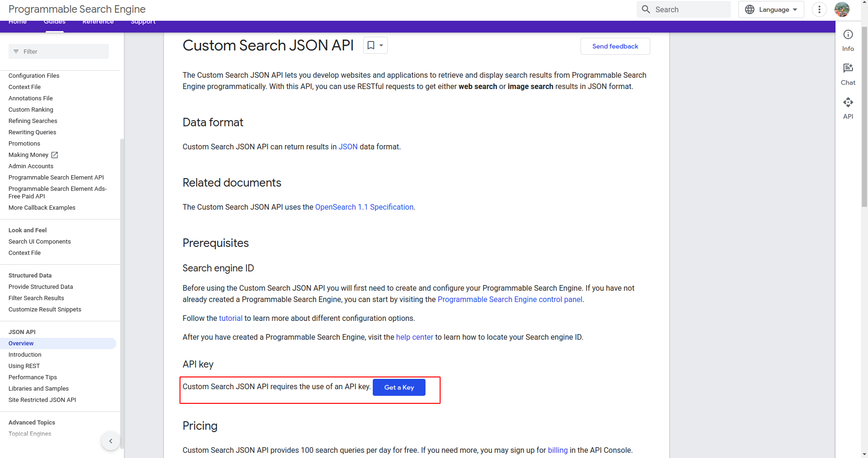Collapse the left navigation panel
The width and height of the screenshot is (868, 458).
click(x=111, y=441)
